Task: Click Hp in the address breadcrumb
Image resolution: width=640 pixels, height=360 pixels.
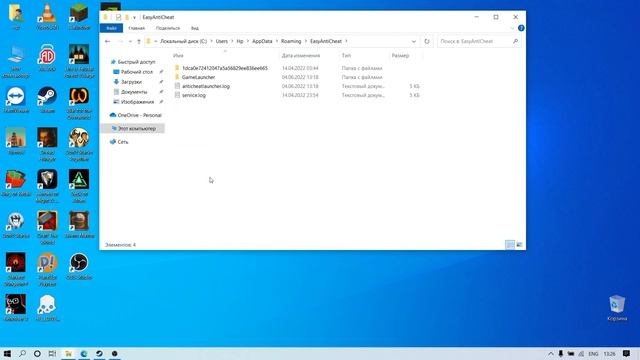Action: pyautogui.click(x=240, y=41)
